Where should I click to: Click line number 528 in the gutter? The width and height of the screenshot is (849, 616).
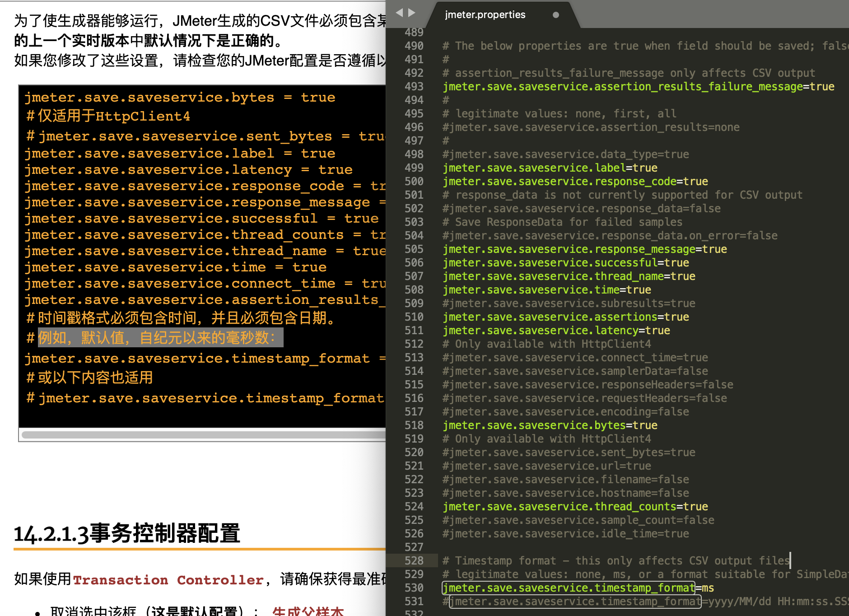(414, 560)
